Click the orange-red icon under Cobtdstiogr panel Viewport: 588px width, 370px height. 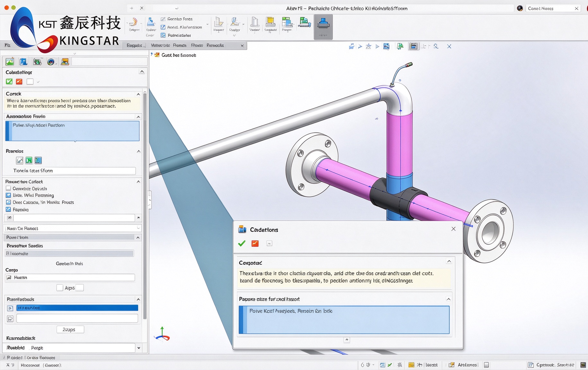tap(19, 82)
